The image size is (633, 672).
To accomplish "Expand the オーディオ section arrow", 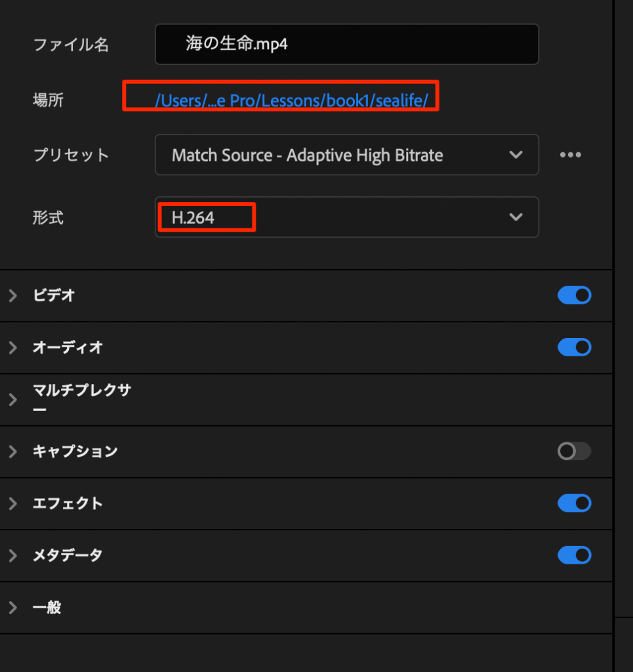I will point(12,348).
